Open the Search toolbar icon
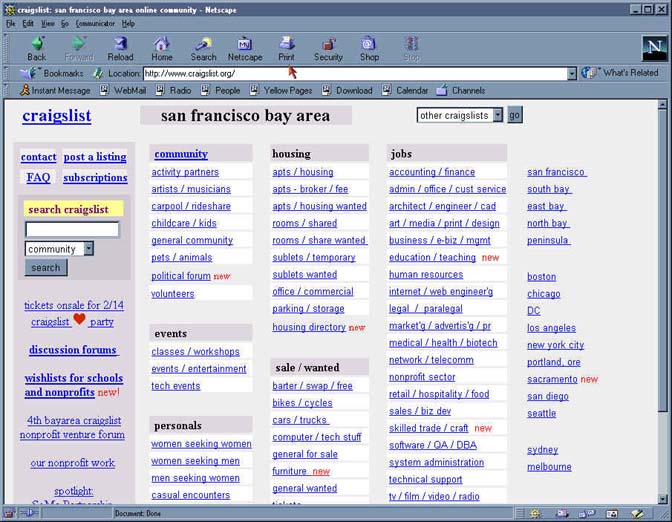Image resolution: width=672 pixels, height=522 pixels. pos(203,48)
